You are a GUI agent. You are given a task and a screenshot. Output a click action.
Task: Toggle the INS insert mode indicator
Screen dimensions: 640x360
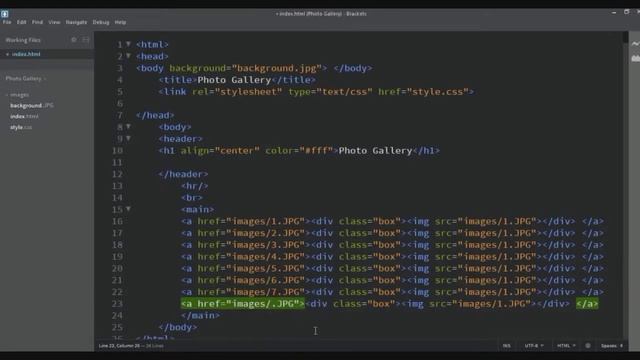(507, 346)
